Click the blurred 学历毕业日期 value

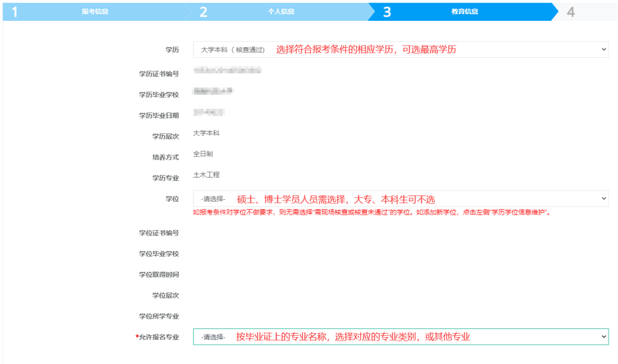209,112
